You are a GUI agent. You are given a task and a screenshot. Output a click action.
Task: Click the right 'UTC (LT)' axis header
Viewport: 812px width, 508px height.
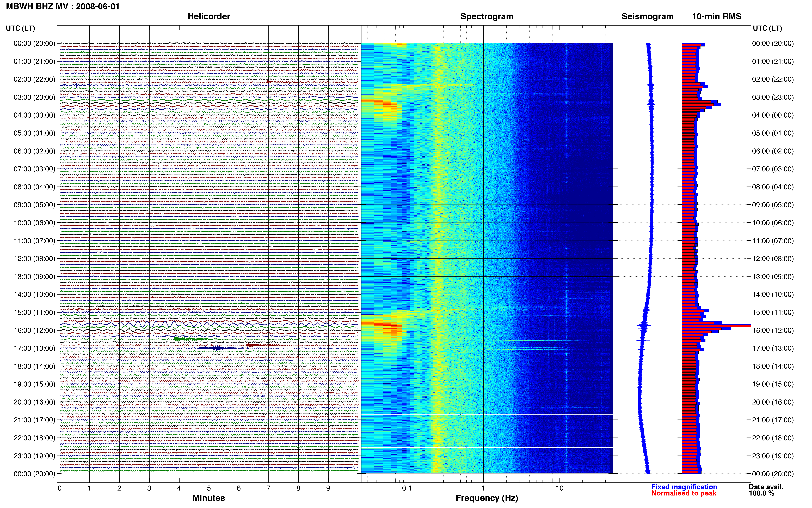[767, 28]
